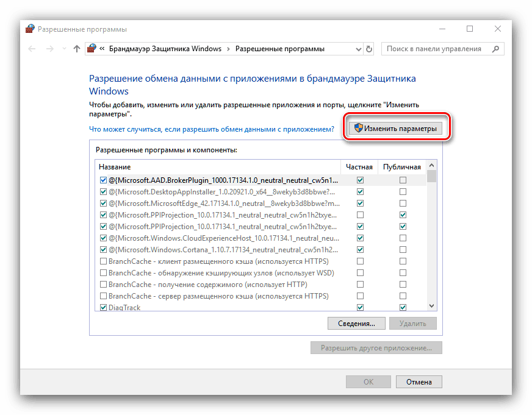
Task: Enable BranchCache HTTP content retrieval checkbox
Action: point(103,284)
